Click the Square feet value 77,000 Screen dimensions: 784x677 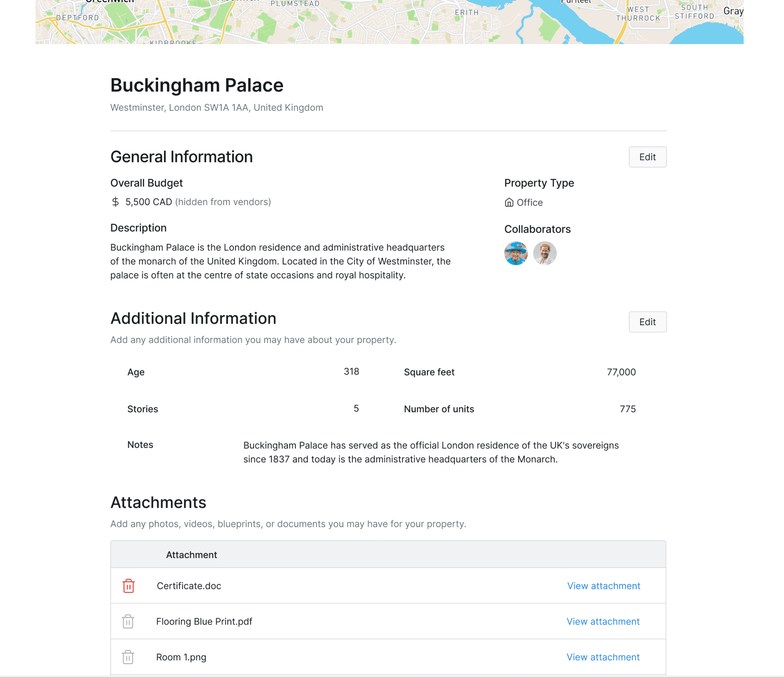pyautogui.click(x=621, y=372)
